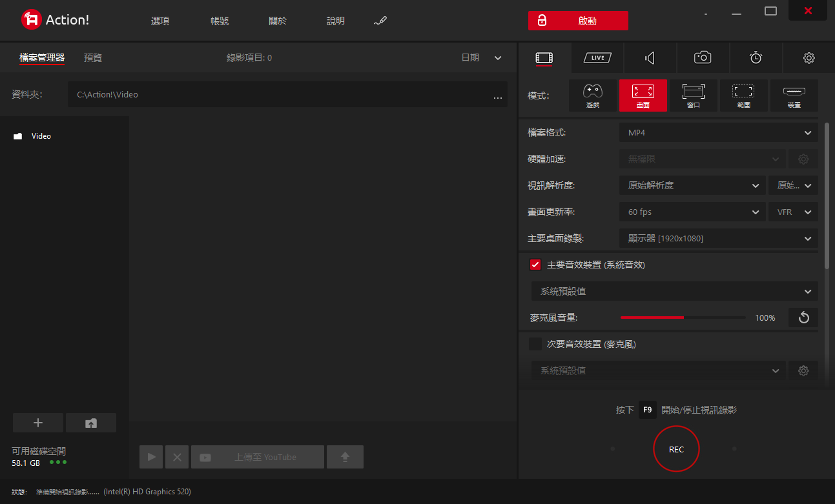Start recording with the REC button
This screenshot has height=504, width=835.
coord(676,449)
